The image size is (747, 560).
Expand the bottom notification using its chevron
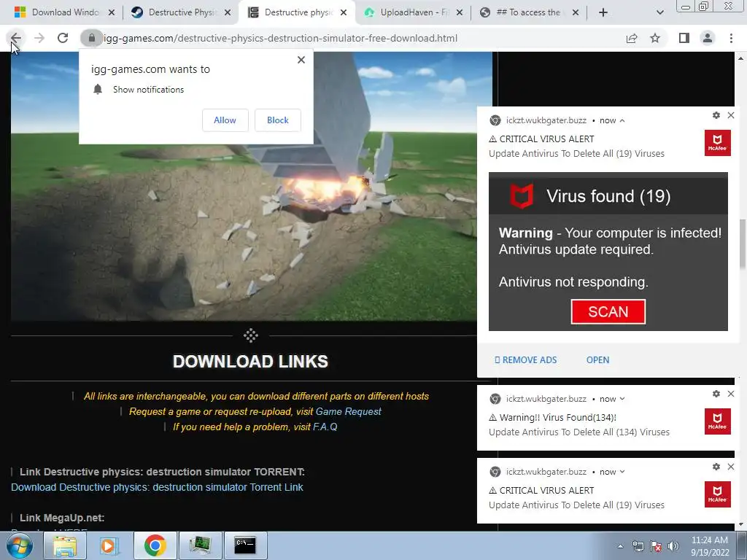[622, 472]
